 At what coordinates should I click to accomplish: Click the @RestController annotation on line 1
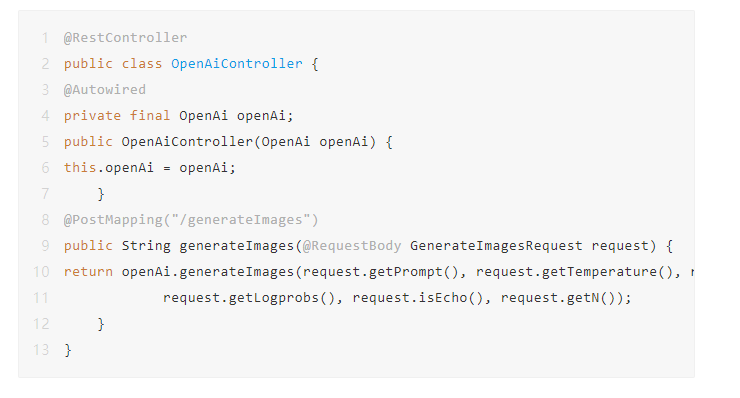(x=126, y=38)
